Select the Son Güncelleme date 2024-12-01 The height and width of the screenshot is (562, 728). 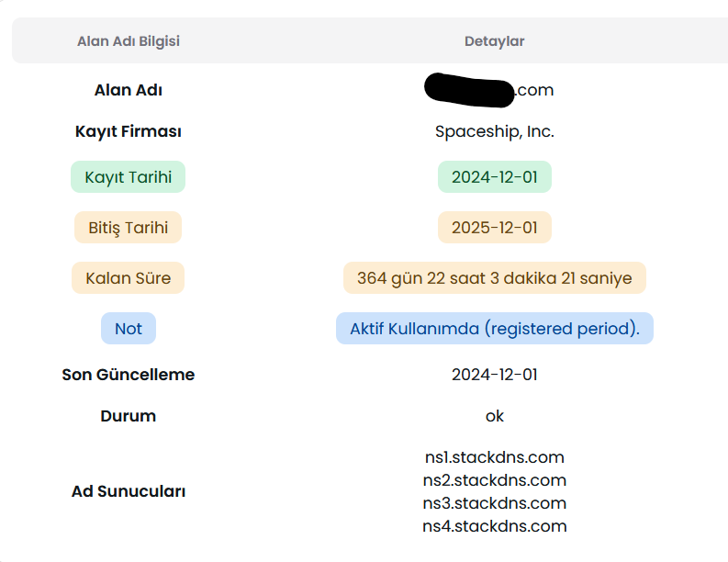[x=495, y=375]
